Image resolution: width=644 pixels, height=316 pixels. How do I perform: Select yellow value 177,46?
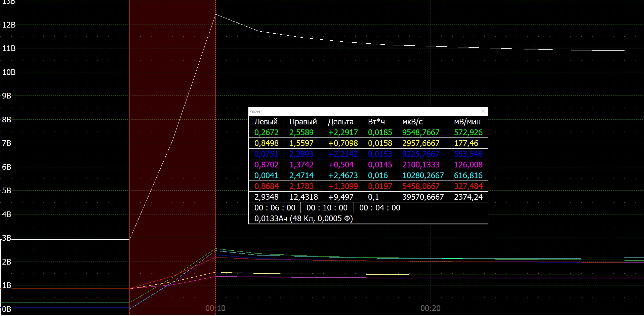pos(466,143)
